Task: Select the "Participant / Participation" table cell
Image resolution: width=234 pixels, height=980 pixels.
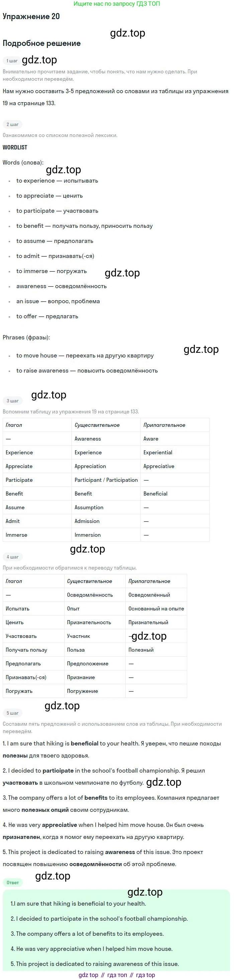Action: click(106, 480)
